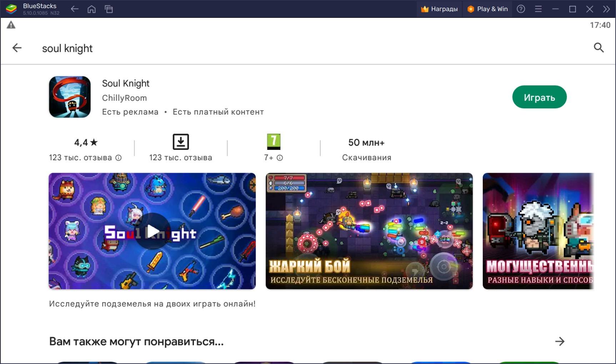Click the green 7 age rating badge
616x364 pixels.
click(274, 142)
